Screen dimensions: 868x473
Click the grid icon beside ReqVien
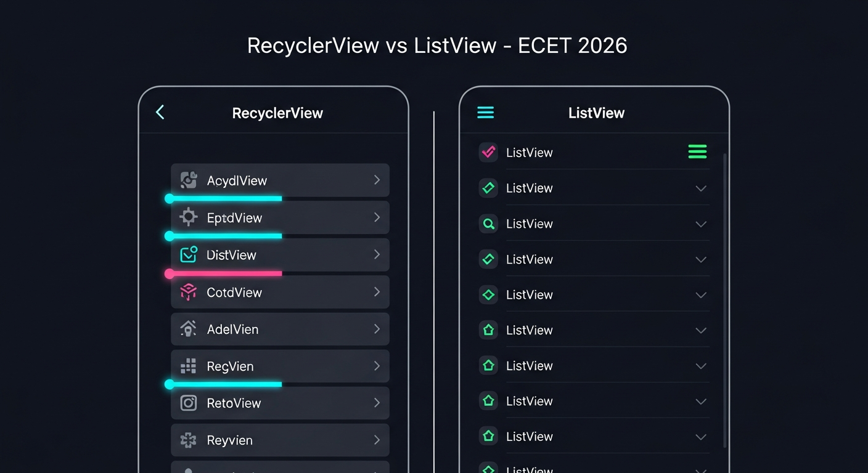tap(188, 366)
